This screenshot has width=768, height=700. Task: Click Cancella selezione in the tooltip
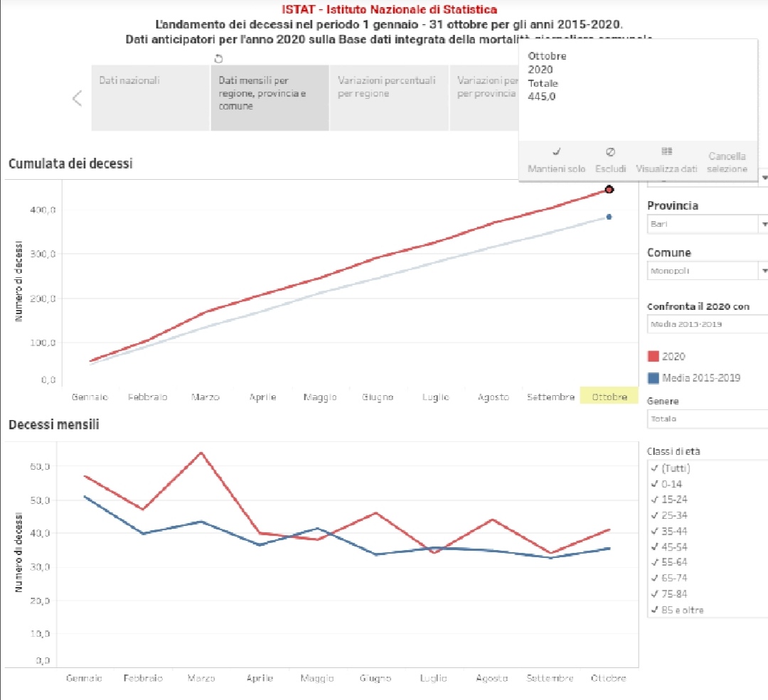727,163
